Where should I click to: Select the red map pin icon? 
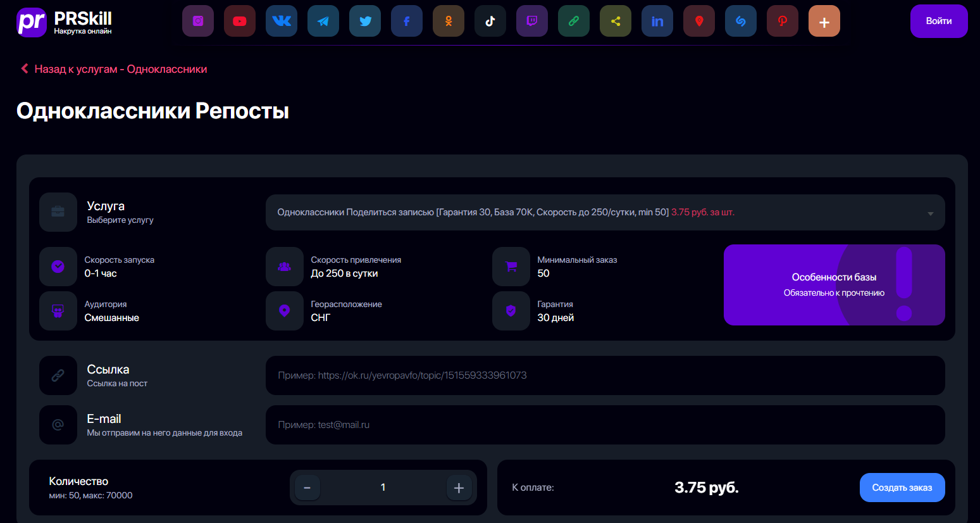point(699,21)
